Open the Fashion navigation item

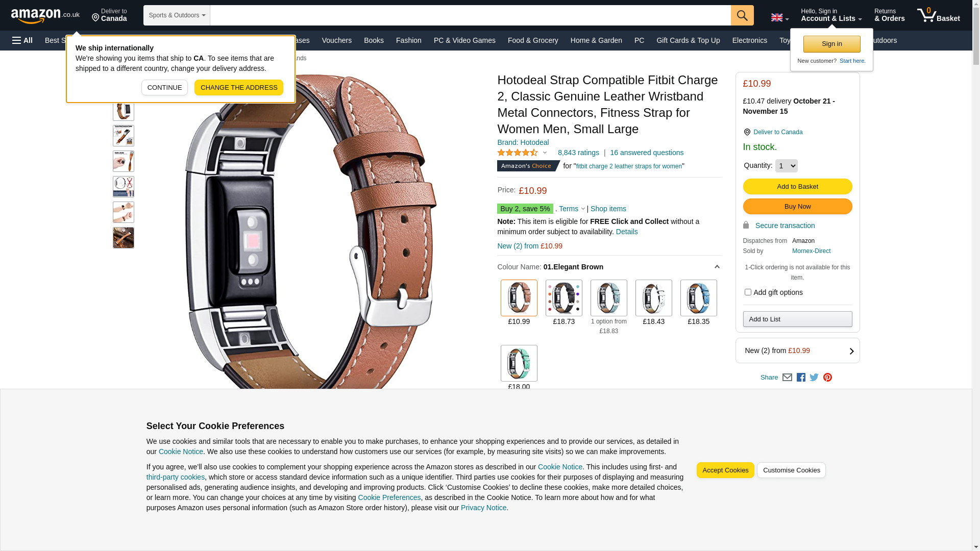pyautogui.click(x=409, y=40)
